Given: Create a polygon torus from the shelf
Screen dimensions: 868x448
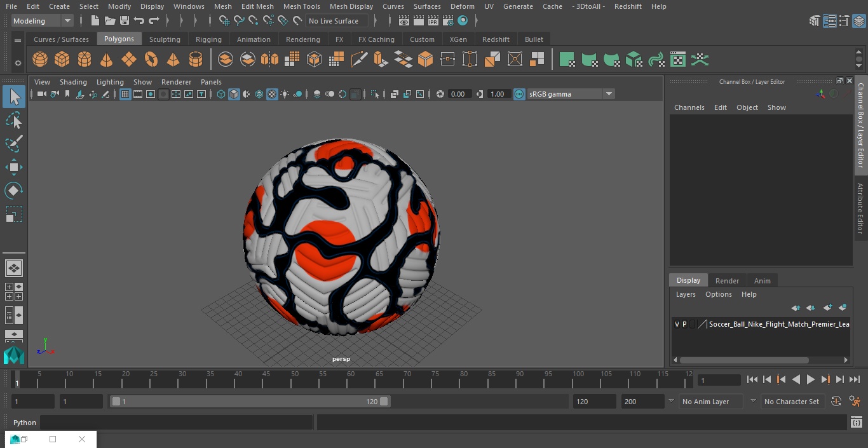Looking at the screenshot, I should (x=151, y=60).
